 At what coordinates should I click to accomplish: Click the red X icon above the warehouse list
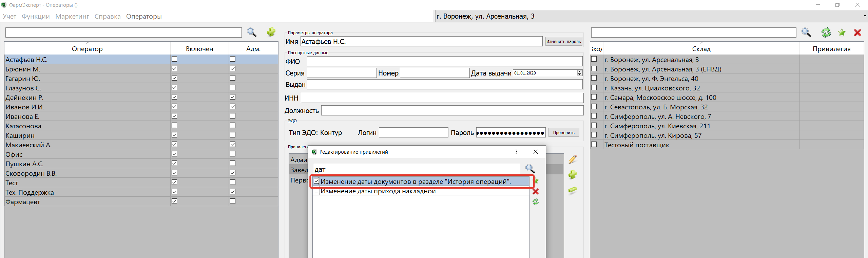(x=857, y=33)
